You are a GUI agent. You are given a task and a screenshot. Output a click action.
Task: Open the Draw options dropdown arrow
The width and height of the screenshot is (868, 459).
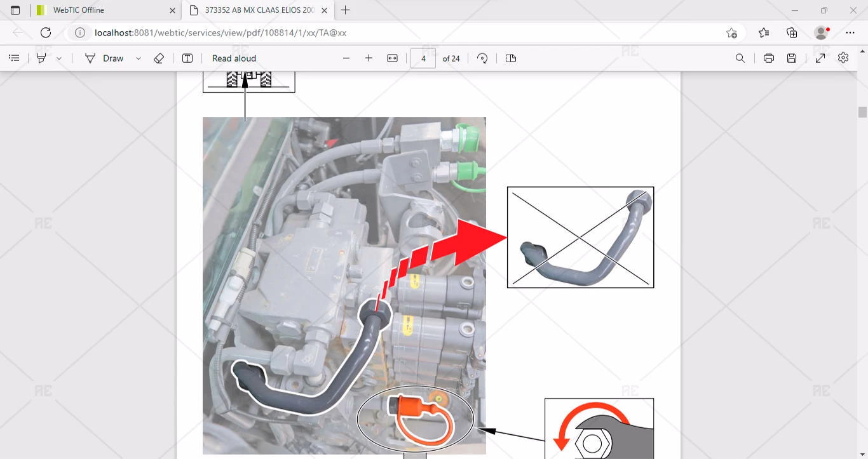coord(139,58)
